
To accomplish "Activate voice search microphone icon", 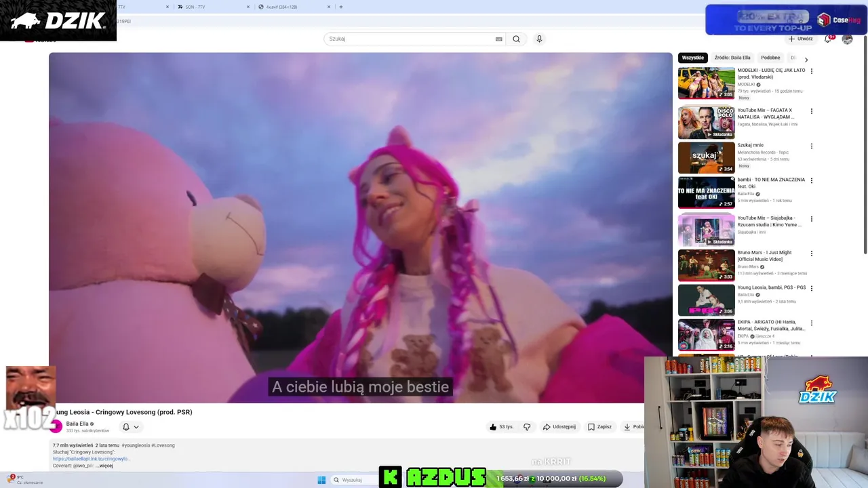I will pos(539,39).
